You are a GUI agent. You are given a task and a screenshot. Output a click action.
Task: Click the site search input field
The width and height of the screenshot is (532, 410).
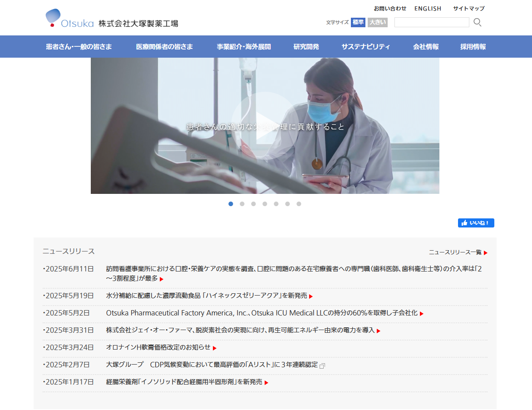click(432, 22)
